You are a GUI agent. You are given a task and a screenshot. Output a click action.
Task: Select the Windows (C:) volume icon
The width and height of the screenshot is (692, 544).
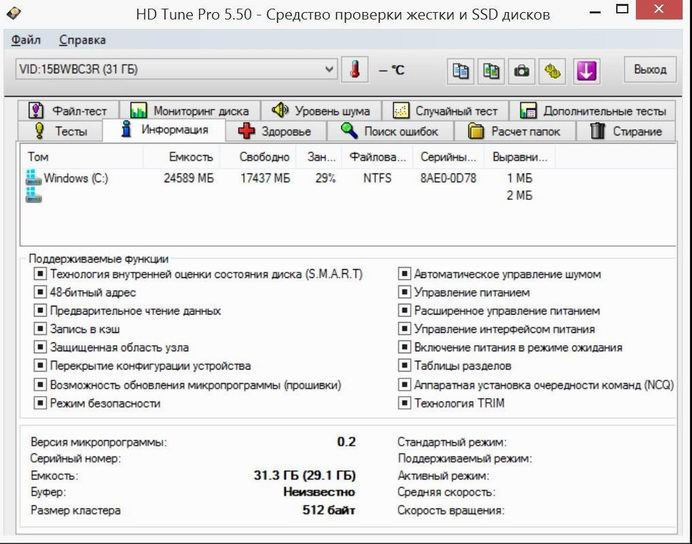35,178
